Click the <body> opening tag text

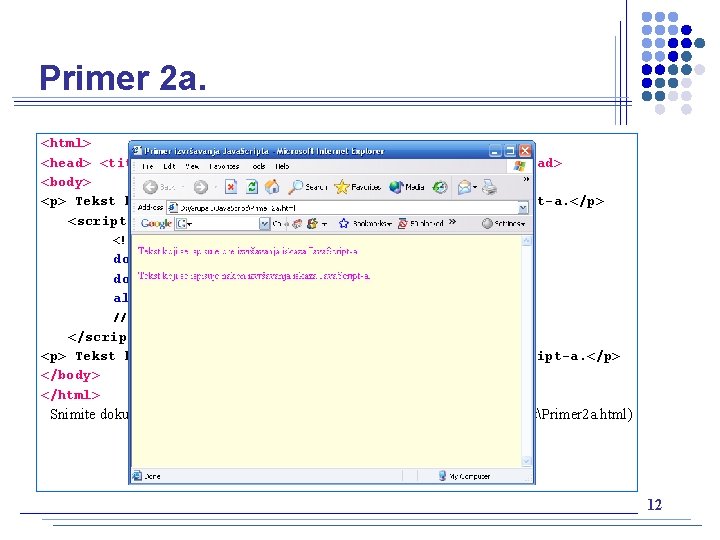66,182
